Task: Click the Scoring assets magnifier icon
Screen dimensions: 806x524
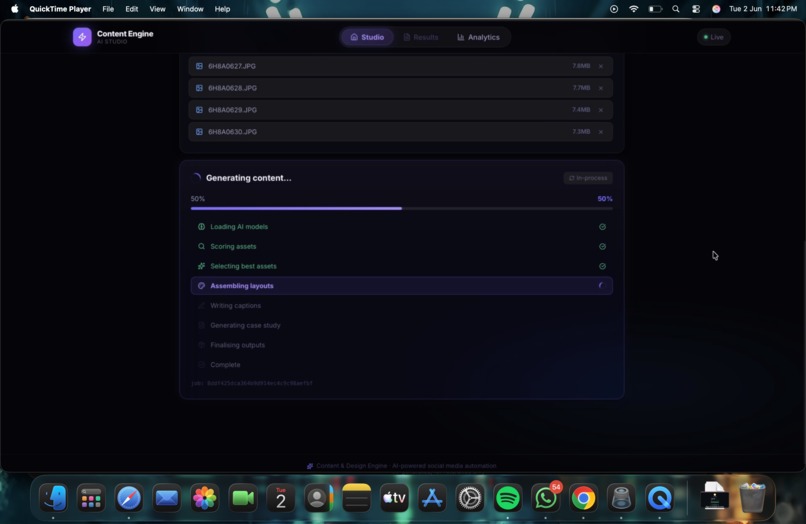Action: pos(202,246)
